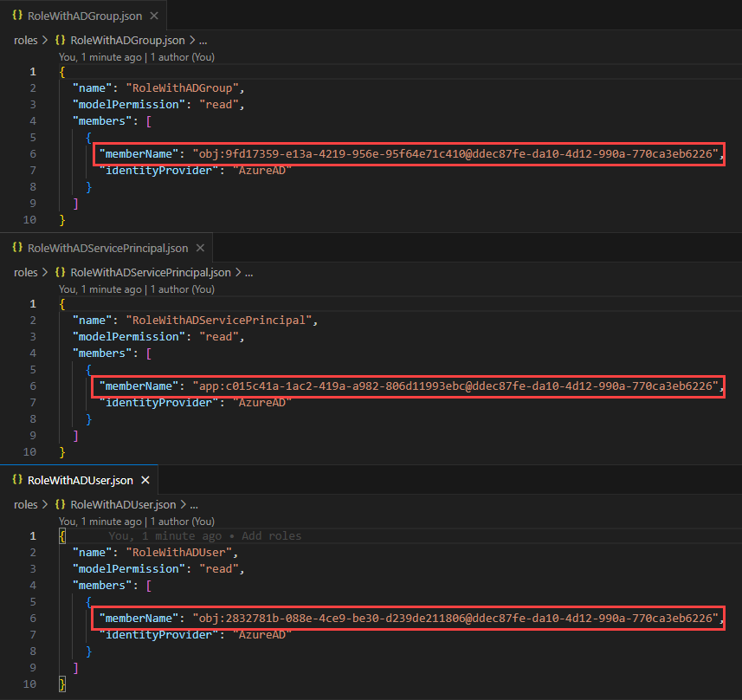The height and width of the screenshot is (700, 742).
Task: Close the RoleWithADServicePrincipal.json tab
Action: [x=200, y=248]
